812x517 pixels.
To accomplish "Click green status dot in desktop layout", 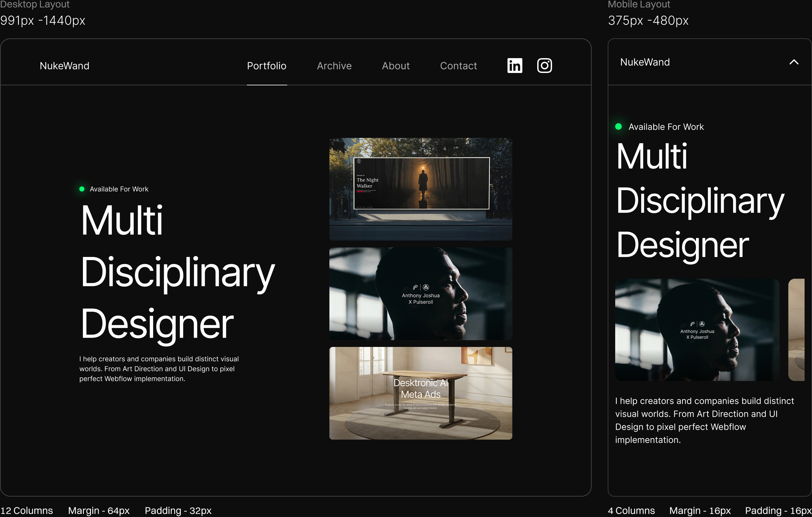I will (82, 189).
